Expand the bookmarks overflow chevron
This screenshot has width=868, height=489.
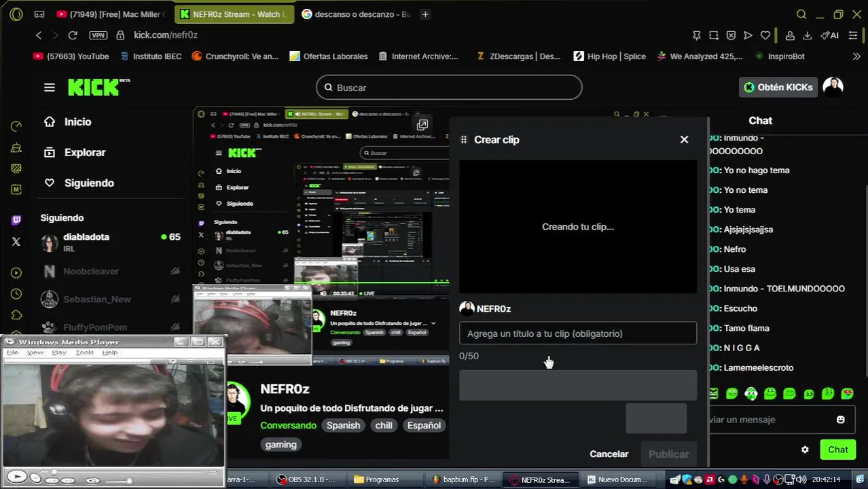coord(856,56)
